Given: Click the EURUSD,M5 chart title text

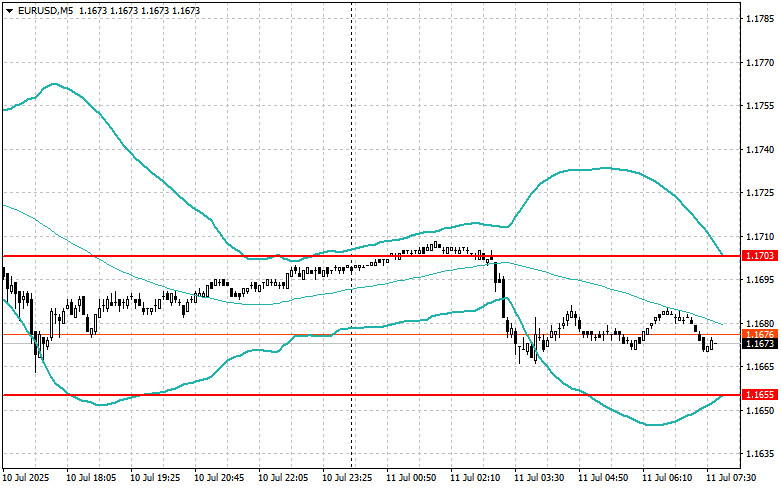Looking at the screenshot, I should [x=44, y=10].
